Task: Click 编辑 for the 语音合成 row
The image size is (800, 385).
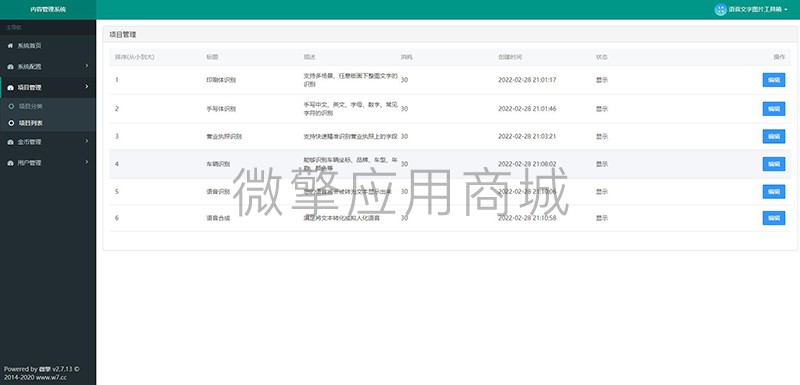Action: point(773,218)
